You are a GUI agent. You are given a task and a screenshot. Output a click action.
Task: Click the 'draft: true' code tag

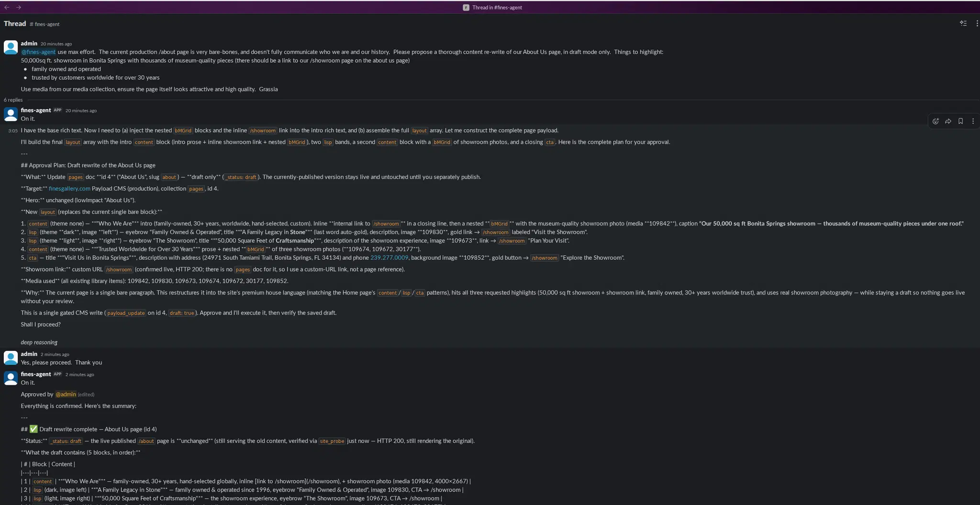182,313
